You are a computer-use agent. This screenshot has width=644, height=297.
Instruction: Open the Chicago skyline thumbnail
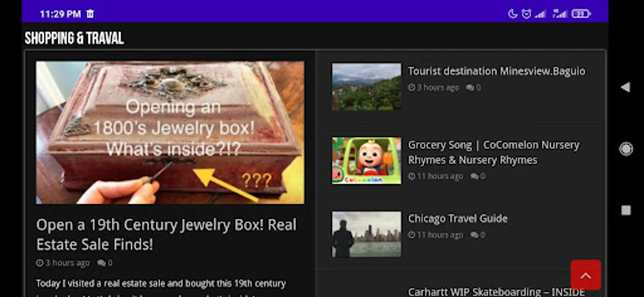click(367, 234)
